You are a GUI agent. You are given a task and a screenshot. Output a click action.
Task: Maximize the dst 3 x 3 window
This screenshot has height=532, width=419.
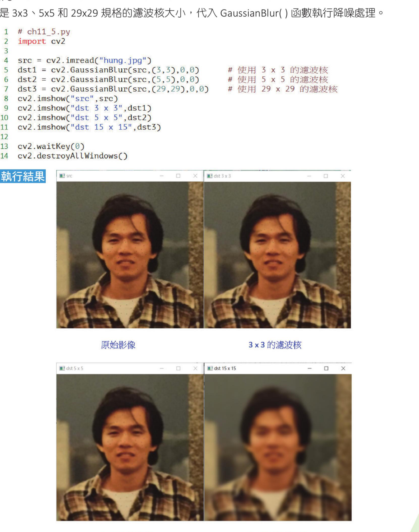click(x=326, y=176)
